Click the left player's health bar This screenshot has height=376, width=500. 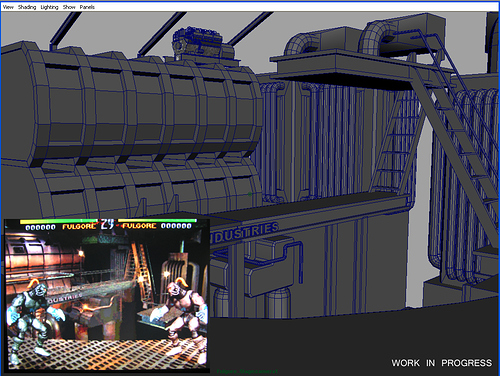(x=59, y=221)
